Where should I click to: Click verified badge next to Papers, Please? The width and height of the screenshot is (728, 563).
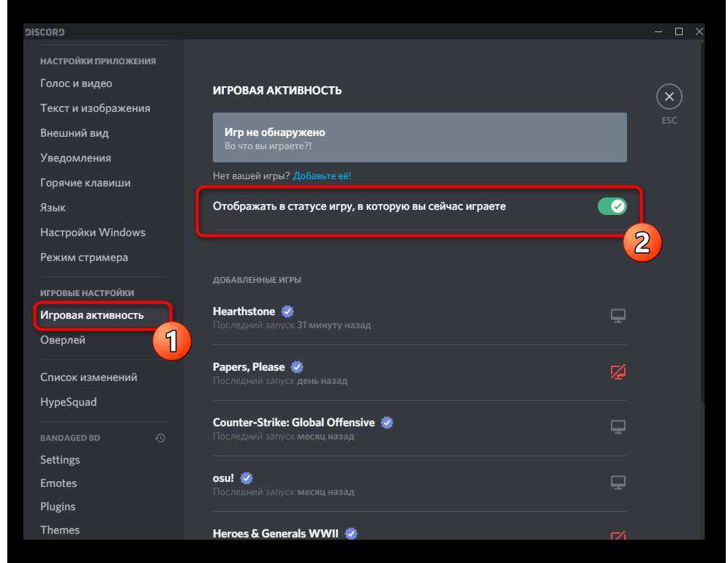point(296,366)
